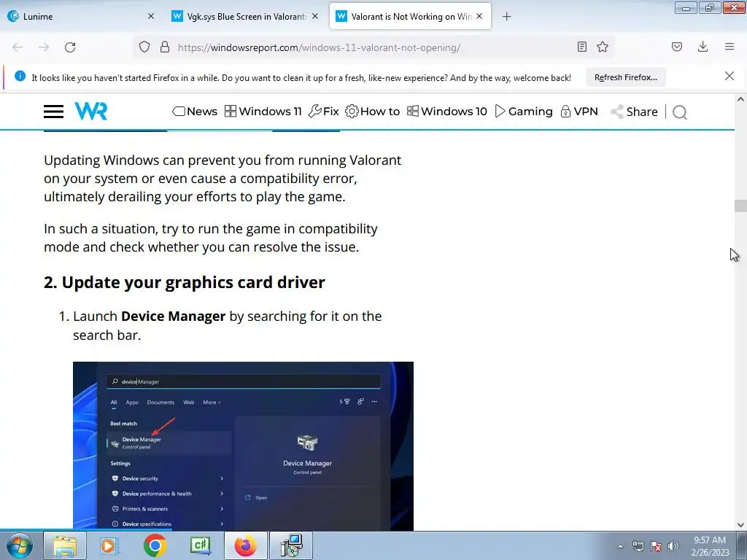Open the Fix section
Image resolution: width=747 pixels, height=560 pixels.
click(323, 112)
